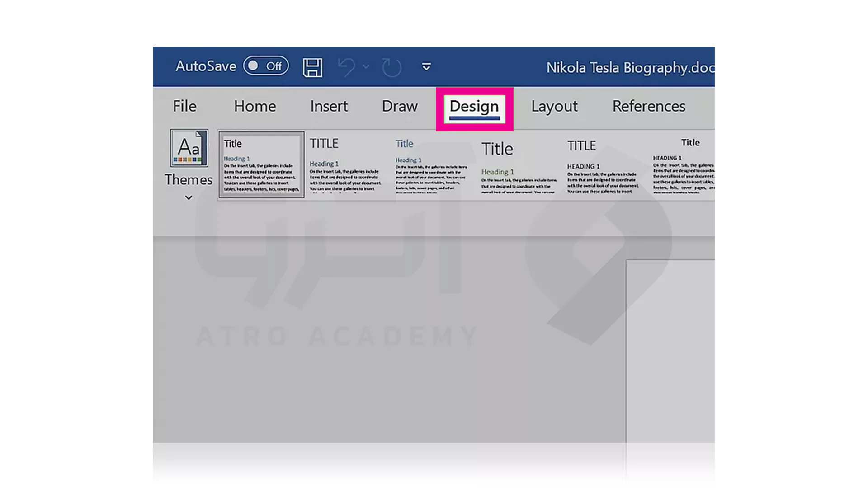Enable AutoSave toggle button
The height and width of the screenshot is (488, 868).
pos(264,66)
